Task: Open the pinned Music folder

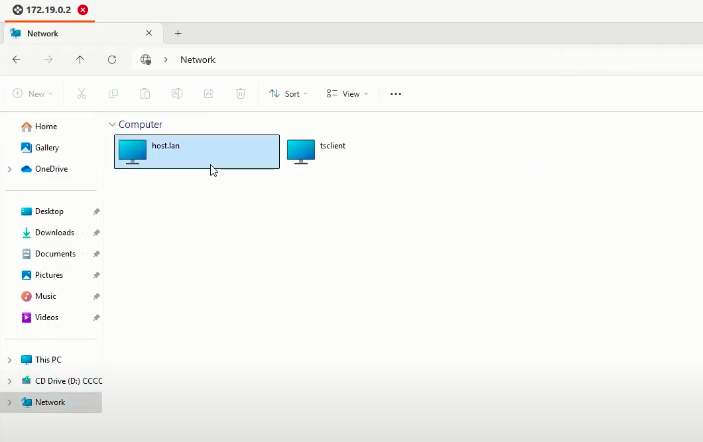Action: tap(39, 296)
